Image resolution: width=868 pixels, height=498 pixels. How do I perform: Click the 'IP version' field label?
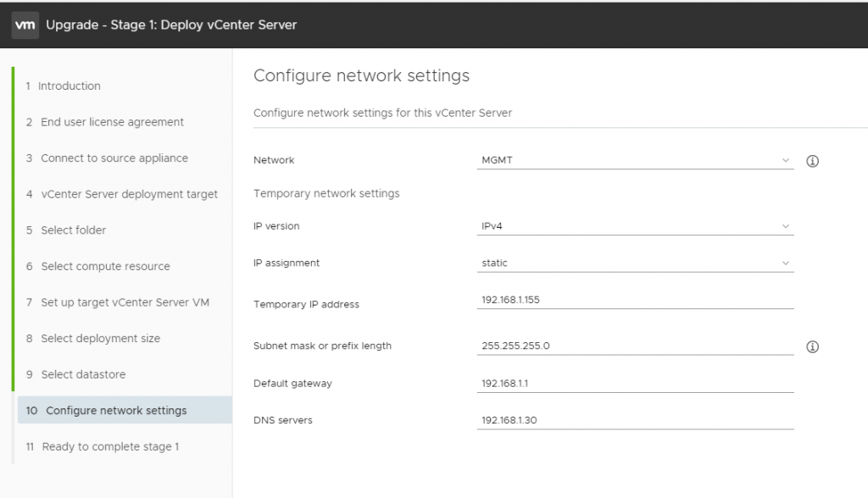(x=276, y=226)
